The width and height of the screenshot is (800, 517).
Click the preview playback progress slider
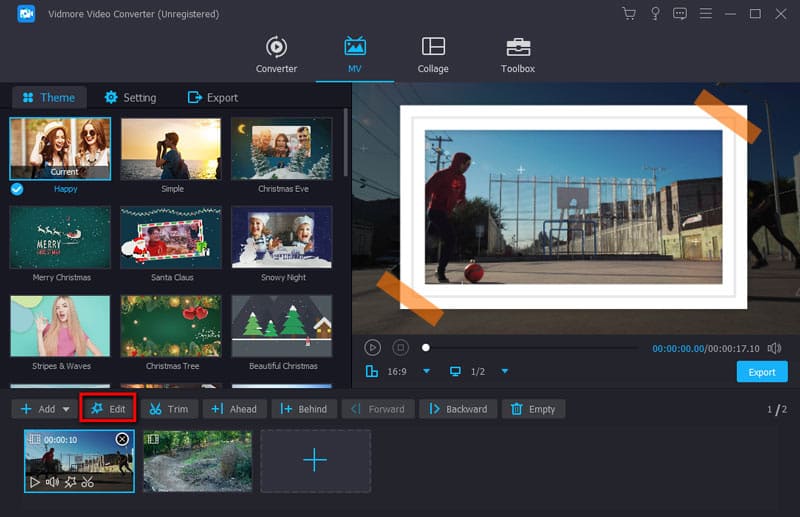point(530,348)
